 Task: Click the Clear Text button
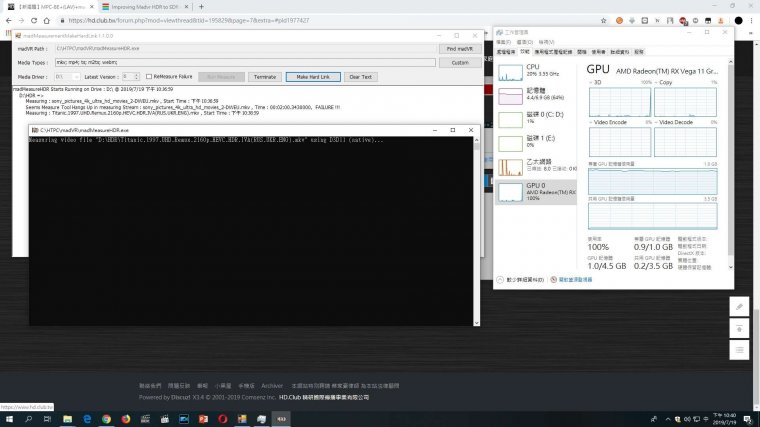tap(359, 76)
